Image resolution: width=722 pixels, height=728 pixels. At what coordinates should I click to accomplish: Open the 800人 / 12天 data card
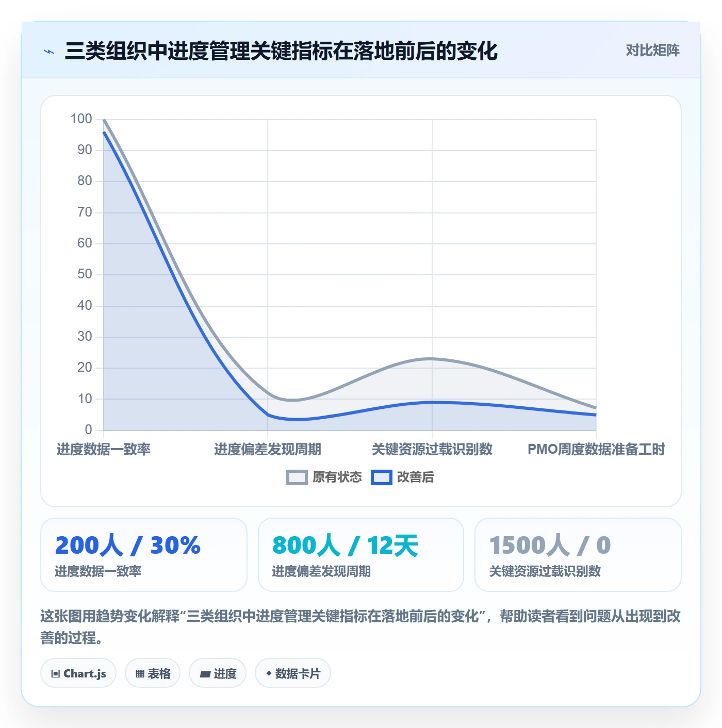click(x=361, y=555)
